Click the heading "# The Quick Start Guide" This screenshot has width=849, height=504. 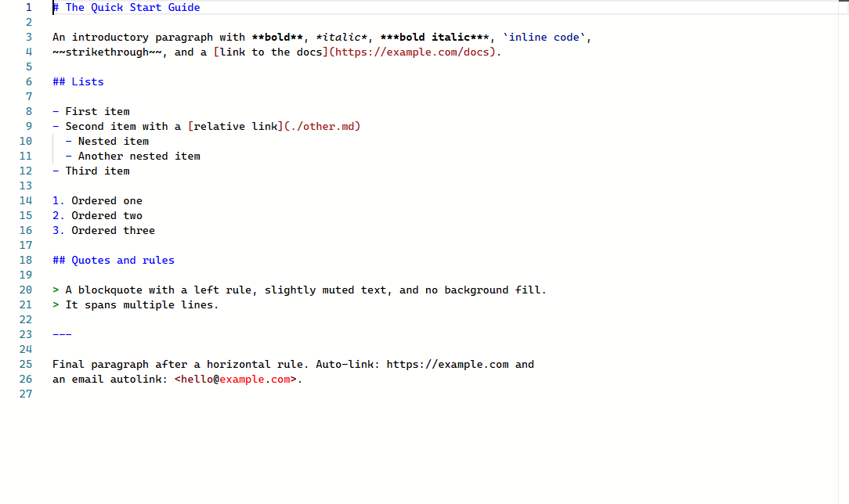point(126,8)
